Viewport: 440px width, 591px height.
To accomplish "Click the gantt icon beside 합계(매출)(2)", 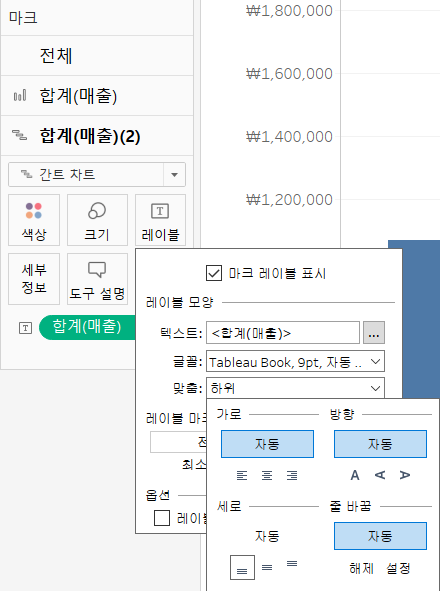I will (19, 135).
